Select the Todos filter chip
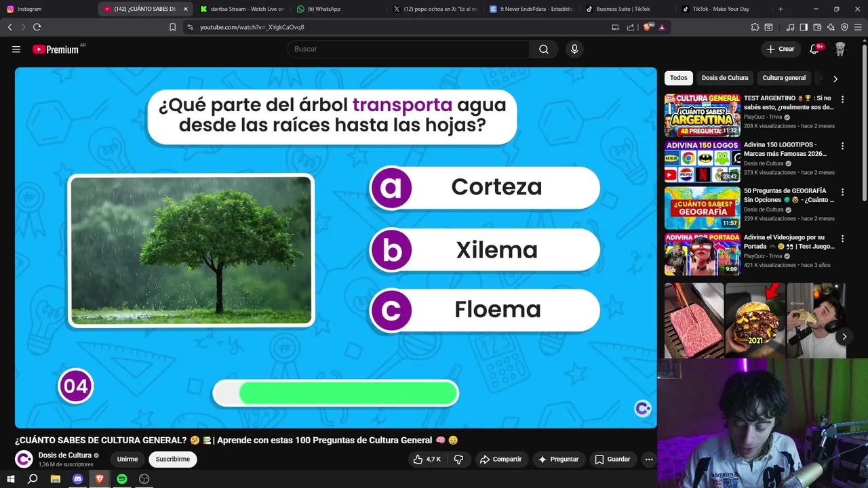Image resolution: width=868 pixels, height=488 pixels. 678,78
